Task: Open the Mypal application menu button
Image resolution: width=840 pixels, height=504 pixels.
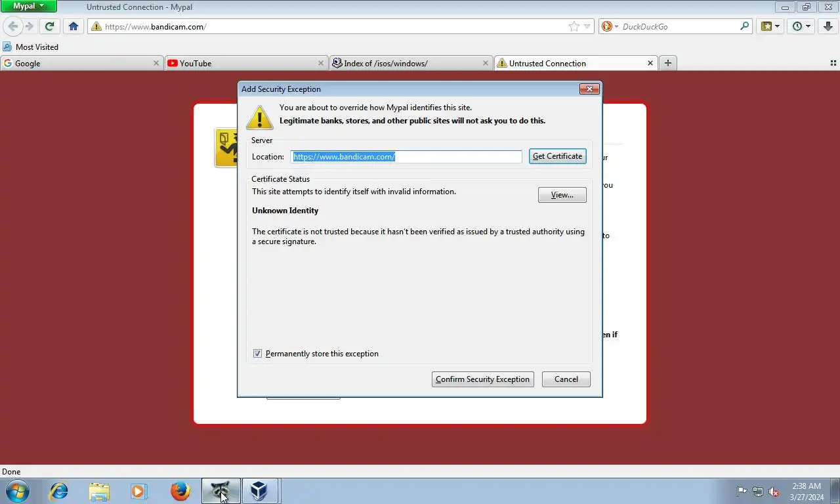Action: pos(28,6)
